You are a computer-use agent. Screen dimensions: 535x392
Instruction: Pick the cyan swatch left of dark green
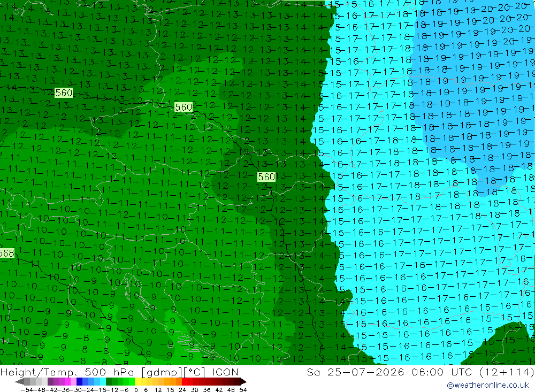[x=103, y=382]
